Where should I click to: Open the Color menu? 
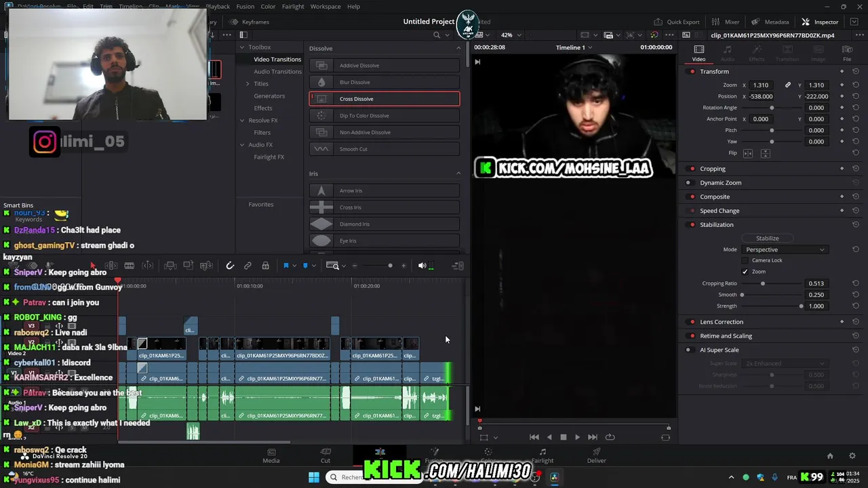coord(268,6)
